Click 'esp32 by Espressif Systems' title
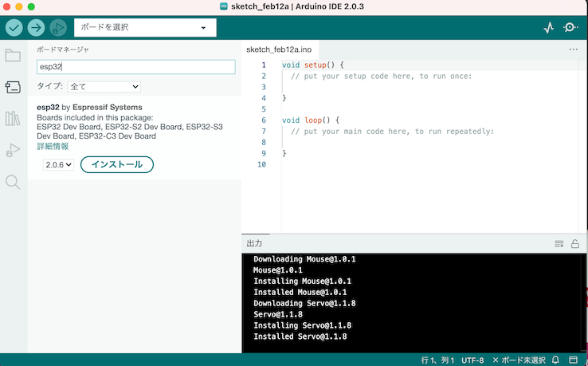The image size is (588, 366). click(89, 108)
